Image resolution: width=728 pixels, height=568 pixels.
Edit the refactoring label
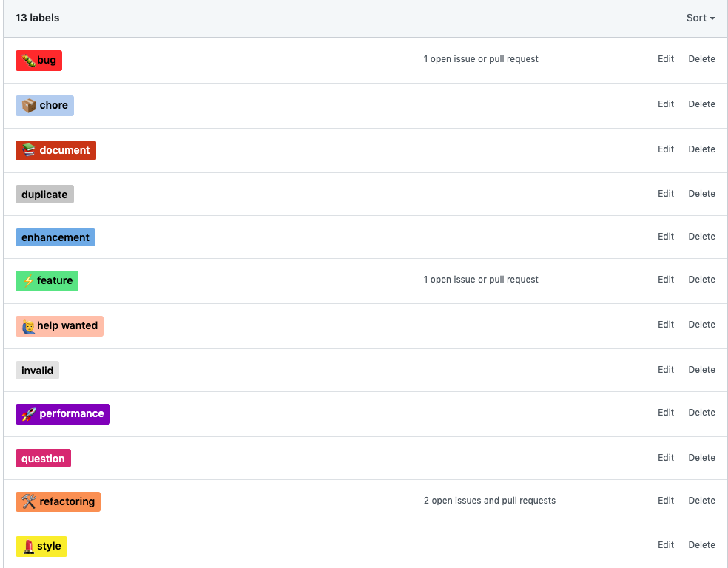pos(666,500)
